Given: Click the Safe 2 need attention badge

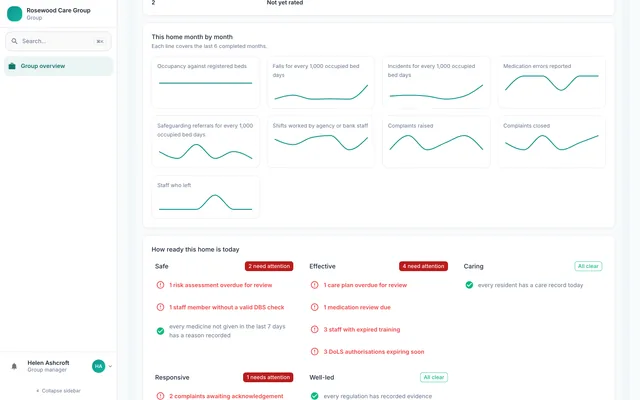Looking at the screenshot, I should tap(269, 266).
